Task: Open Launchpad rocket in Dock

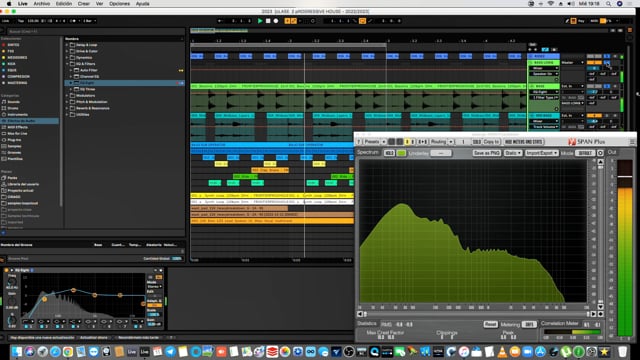Action: [42, 351]
